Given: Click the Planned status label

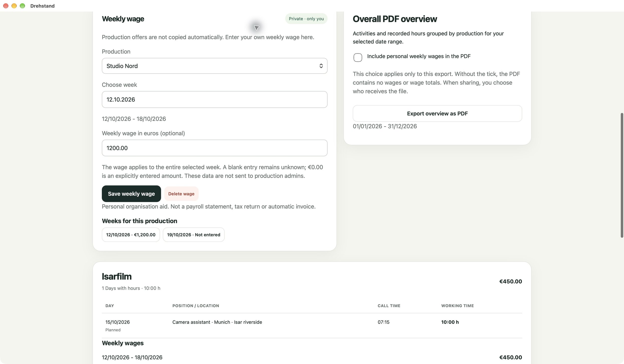Looking at the screenshot, I should click(113, 330).
